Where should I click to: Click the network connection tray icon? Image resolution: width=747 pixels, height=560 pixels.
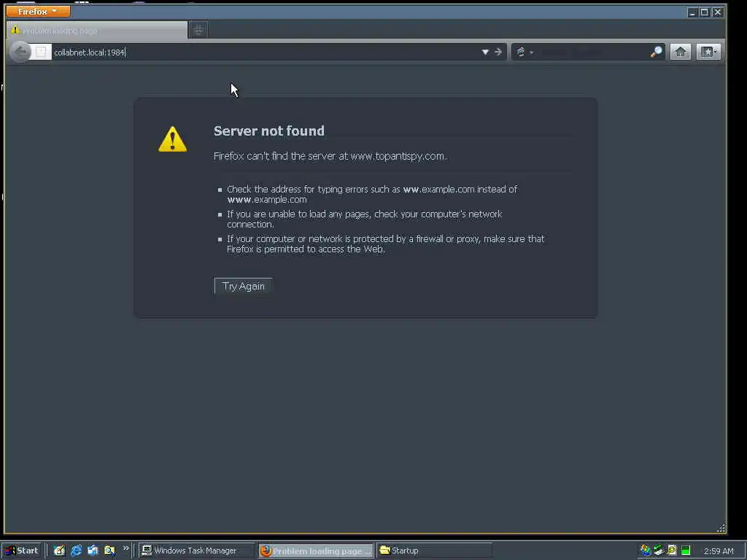(659, 551)
